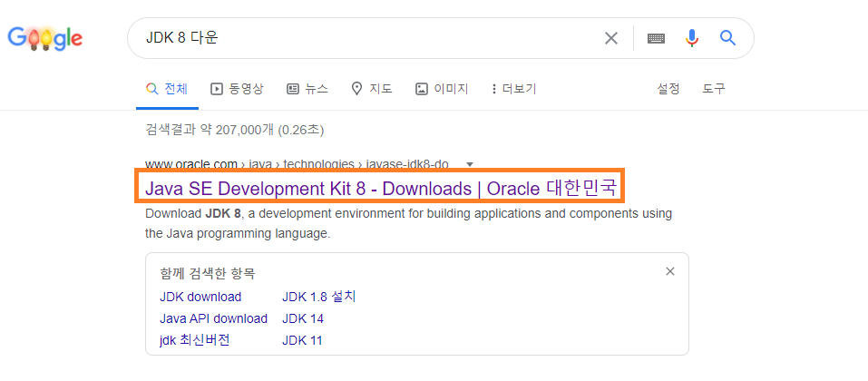This screenshot has width=868, height=381.
Task: Open the on-screen keyboard input tool
Action: click(656, 38)
